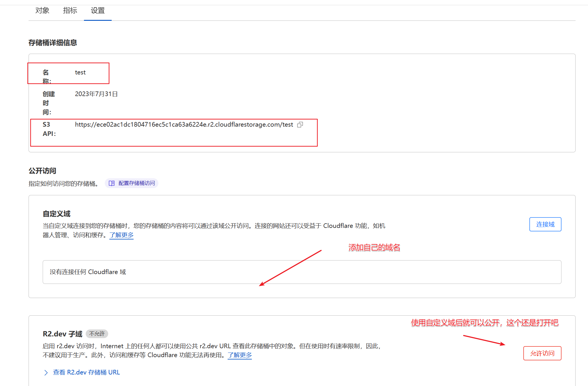Click the bucket name value test

[x=80, y=72]
